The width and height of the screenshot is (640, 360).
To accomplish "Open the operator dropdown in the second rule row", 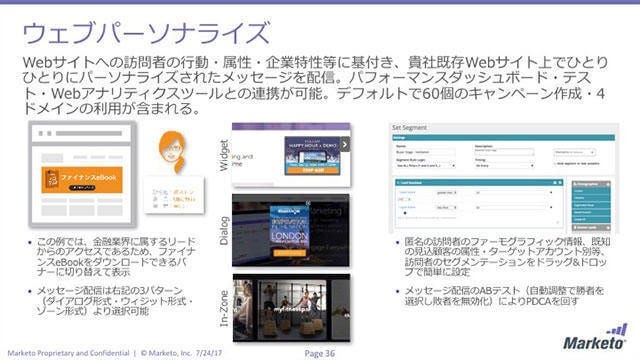I will 446,207.
